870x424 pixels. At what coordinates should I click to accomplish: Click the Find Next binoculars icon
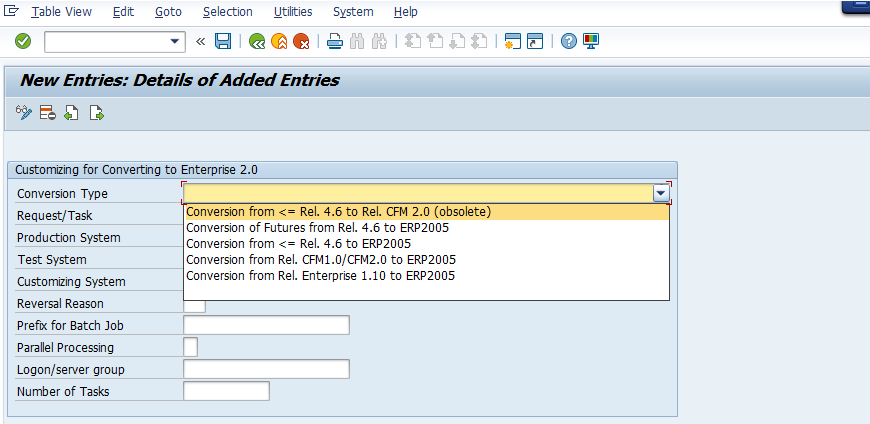pos(380,41)
